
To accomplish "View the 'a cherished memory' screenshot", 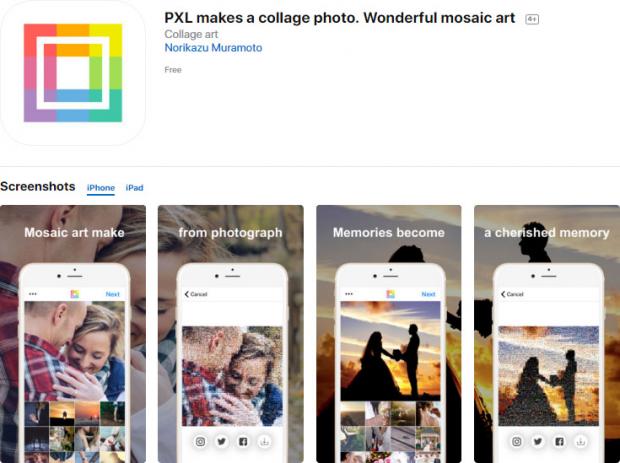I will pyautogui.click(x=547, y=334).
